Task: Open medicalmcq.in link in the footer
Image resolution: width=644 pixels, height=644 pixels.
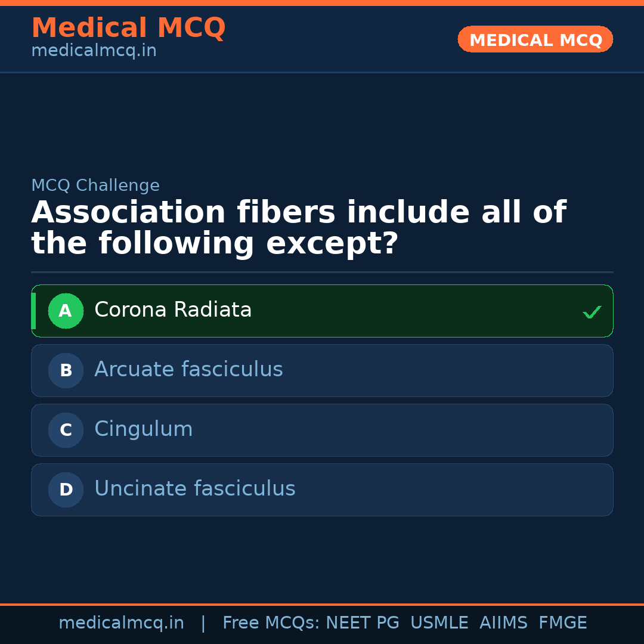Action: (121, 623)
